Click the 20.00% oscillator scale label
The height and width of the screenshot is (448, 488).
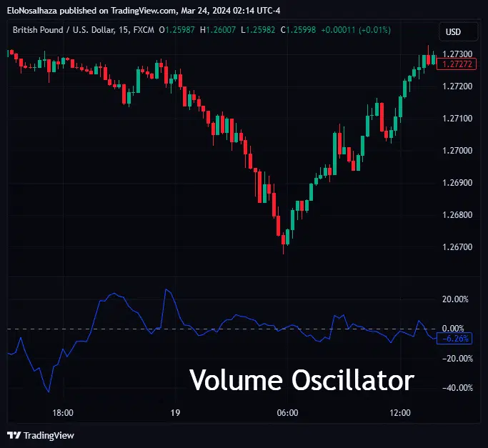click(x=455, y=299)
